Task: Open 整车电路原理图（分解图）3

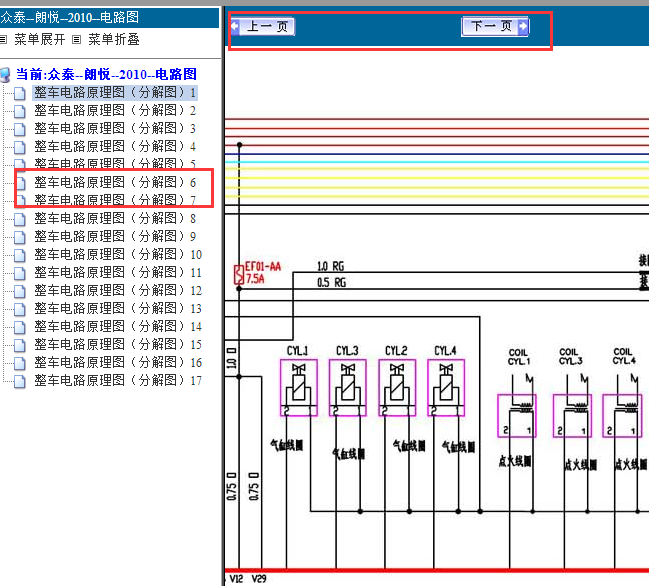Action: pos(115,128)
